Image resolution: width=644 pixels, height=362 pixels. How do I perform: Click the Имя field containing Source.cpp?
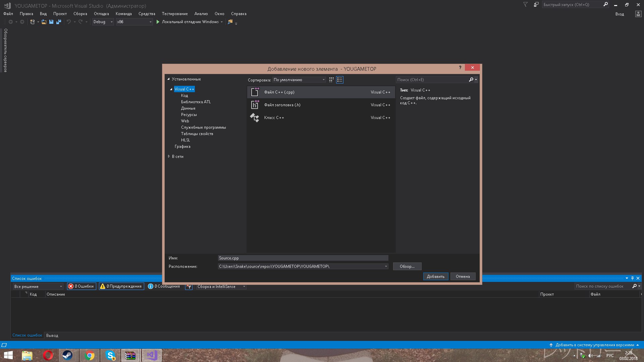(x=303, y=258)
